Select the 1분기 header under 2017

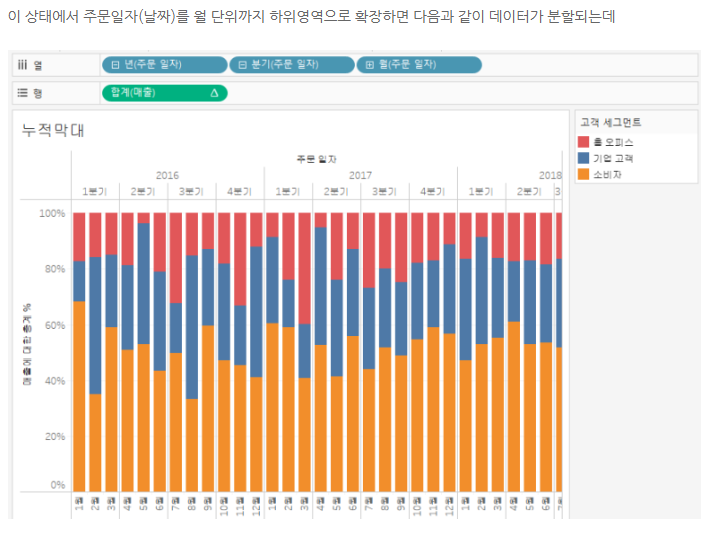288,192
